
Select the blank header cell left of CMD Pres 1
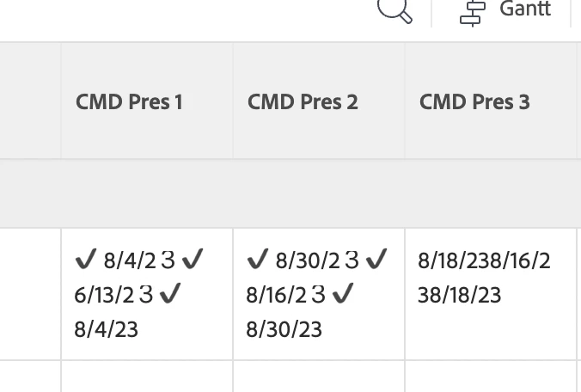coord(30,101)
